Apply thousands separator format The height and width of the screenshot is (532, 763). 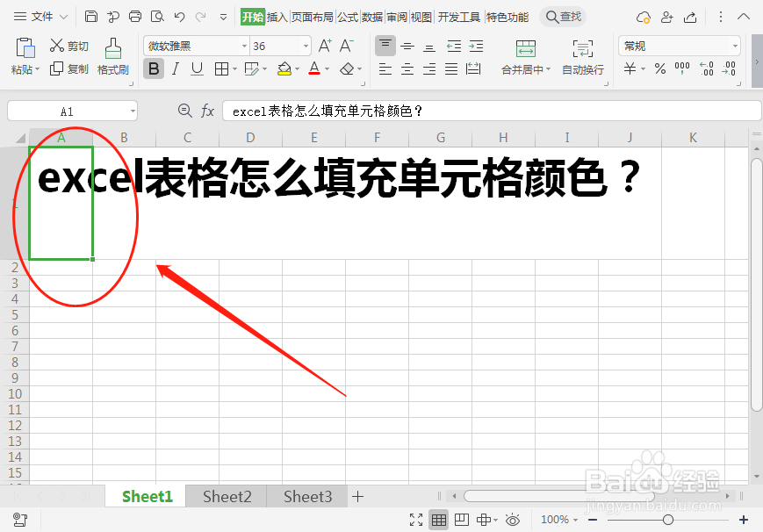681,68
